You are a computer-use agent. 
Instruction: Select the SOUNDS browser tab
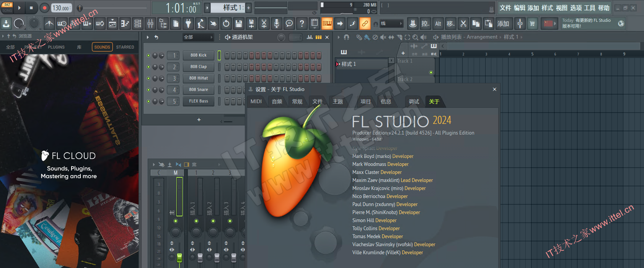tap(102, 47)
